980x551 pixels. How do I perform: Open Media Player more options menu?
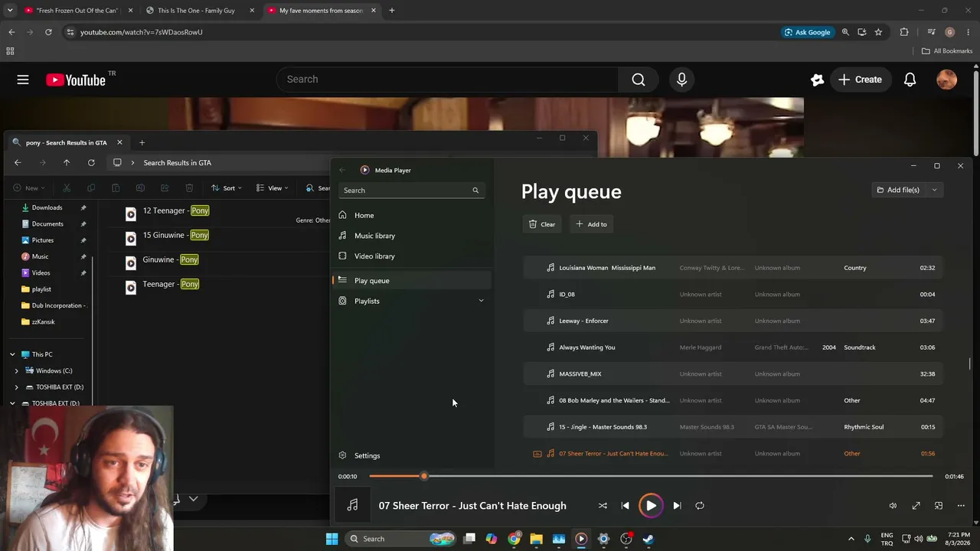[961, 506]
